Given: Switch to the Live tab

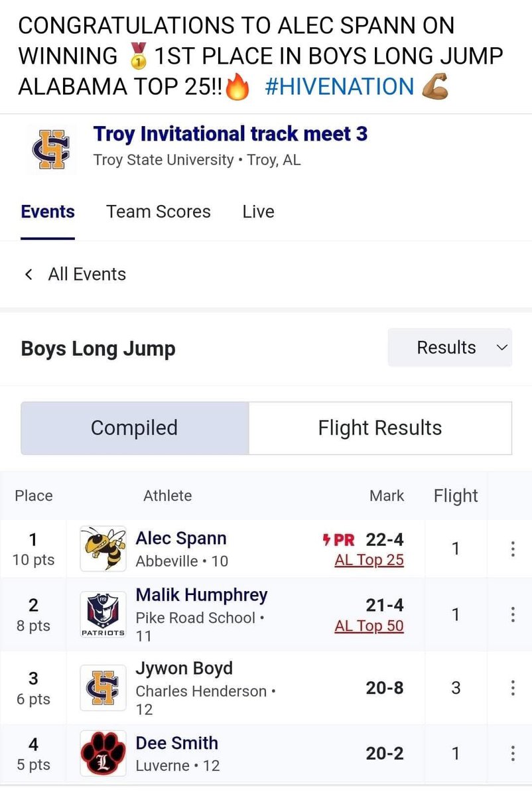Looking at the screenshot, I should (x=258, y=212).
